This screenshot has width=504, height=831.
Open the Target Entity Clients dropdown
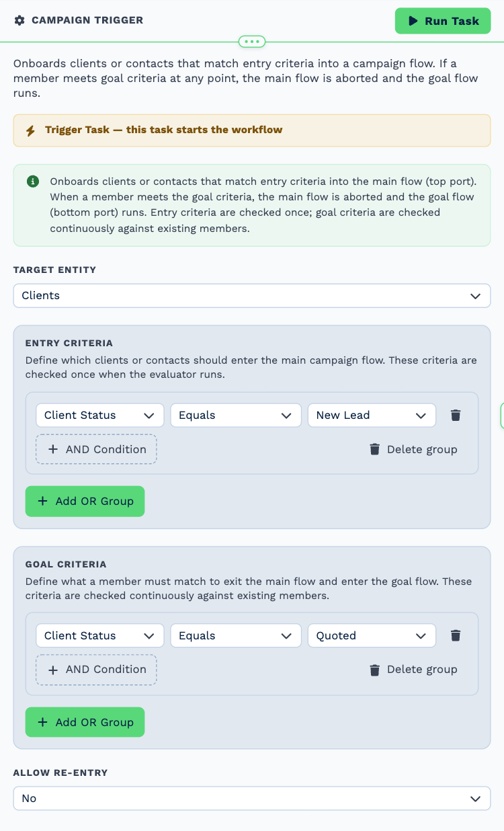(252, 296)
